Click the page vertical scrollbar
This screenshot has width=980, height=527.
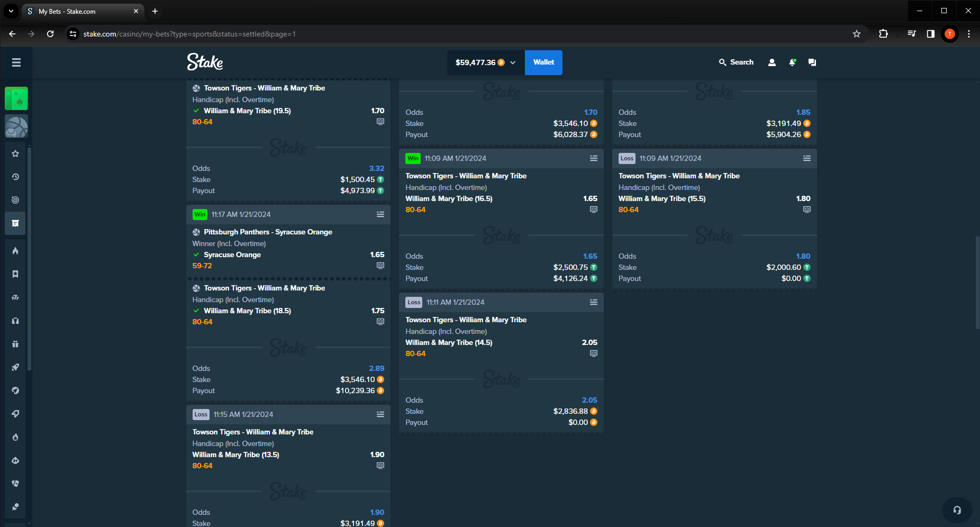tap(977, 283)
